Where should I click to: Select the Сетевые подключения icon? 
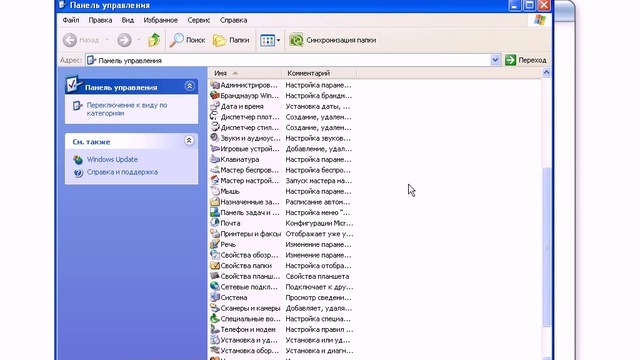(215, 287)
